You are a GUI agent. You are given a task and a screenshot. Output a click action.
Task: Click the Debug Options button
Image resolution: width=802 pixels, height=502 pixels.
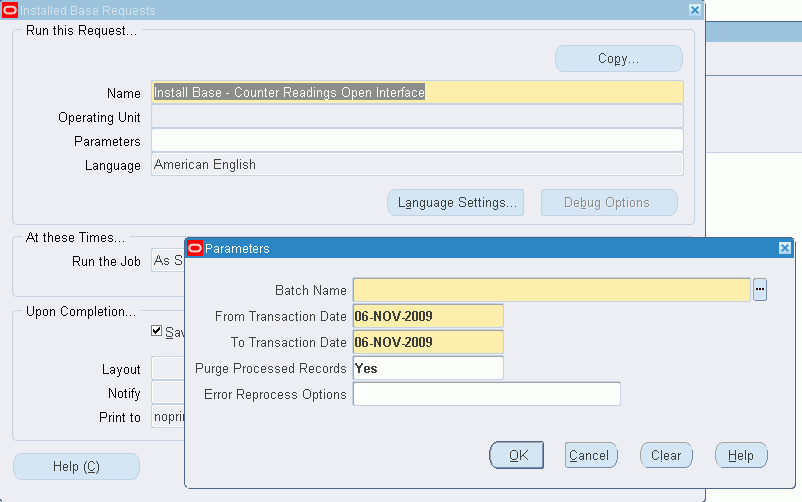click(609, 203)
